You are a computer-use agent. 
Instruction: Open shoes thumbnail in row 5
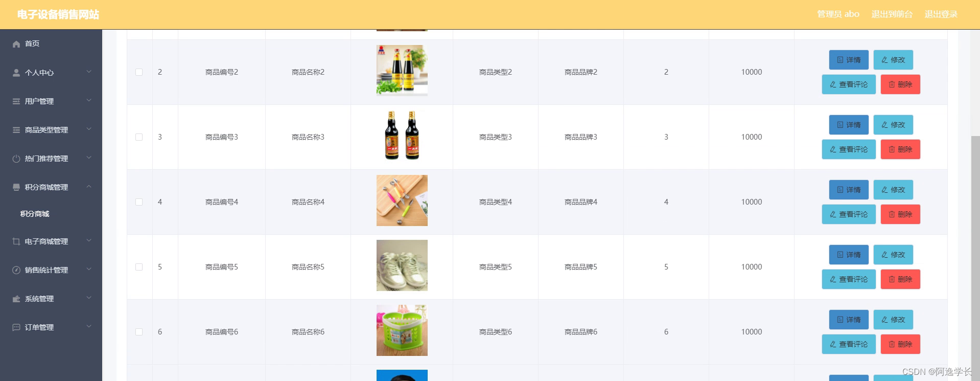pos(402,265)
